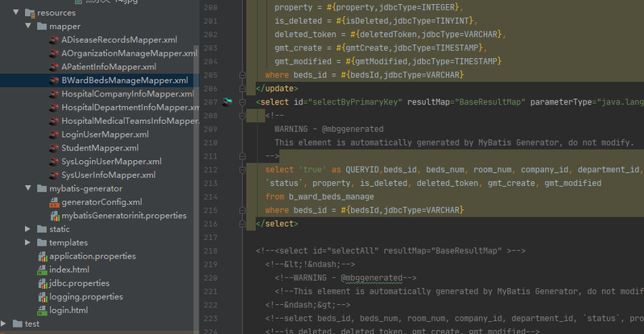Select mybatisGeneratorinit.properties in project tree
This screenshot has width=644, height=334.
pos(124,216)
